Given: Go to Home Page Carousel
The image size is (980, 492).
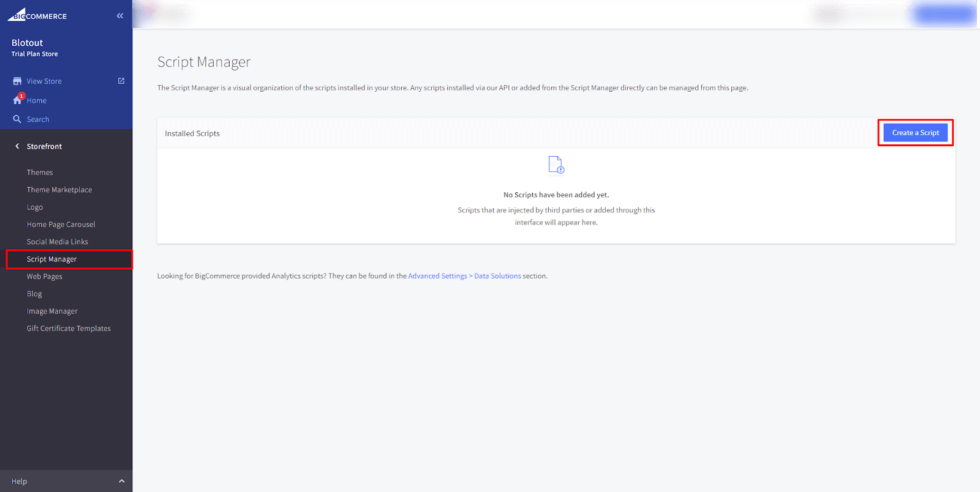Looking at the screenshot, I should click(x=61, y=225).
